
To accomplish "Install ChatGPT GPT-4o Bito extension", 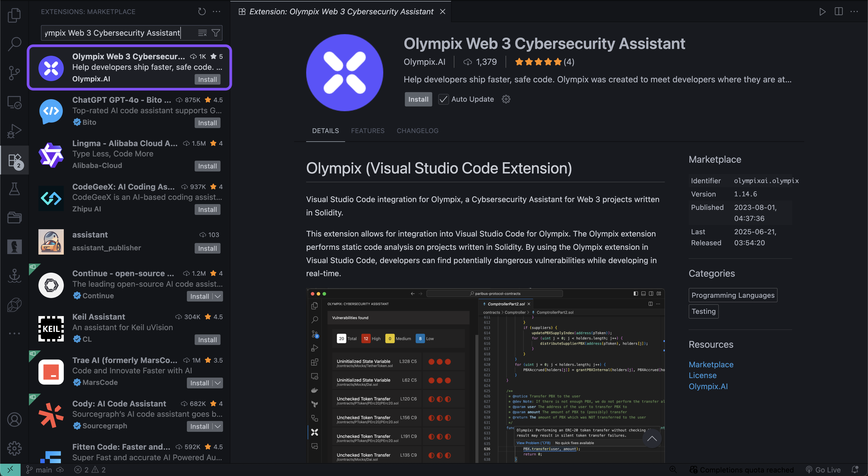I will 207,123.
